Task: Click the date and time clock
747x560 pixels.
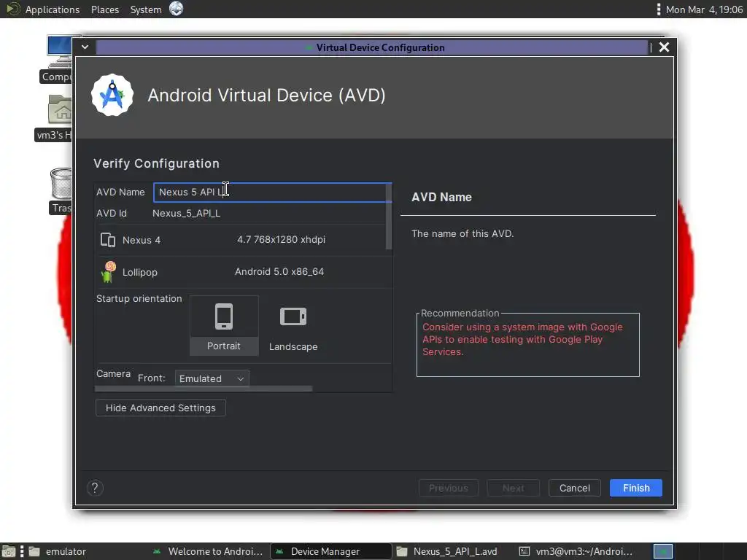Action: click(x=704, y=9)
